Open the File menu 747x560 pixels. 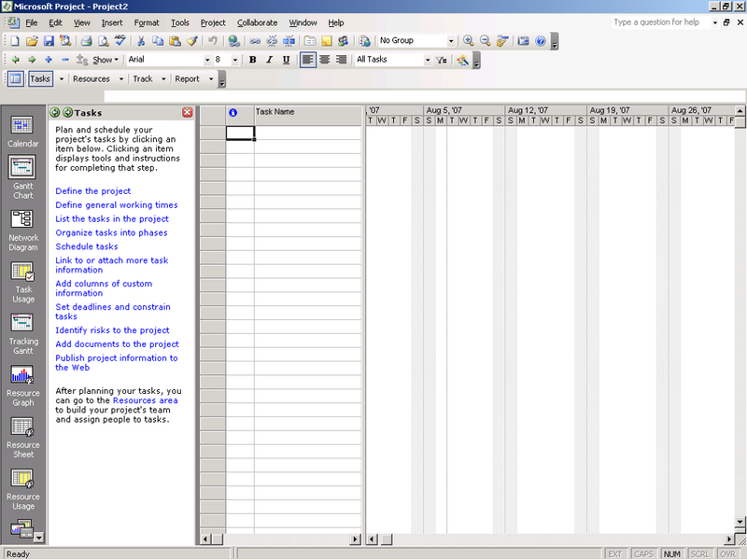click(x=32, y=22)
